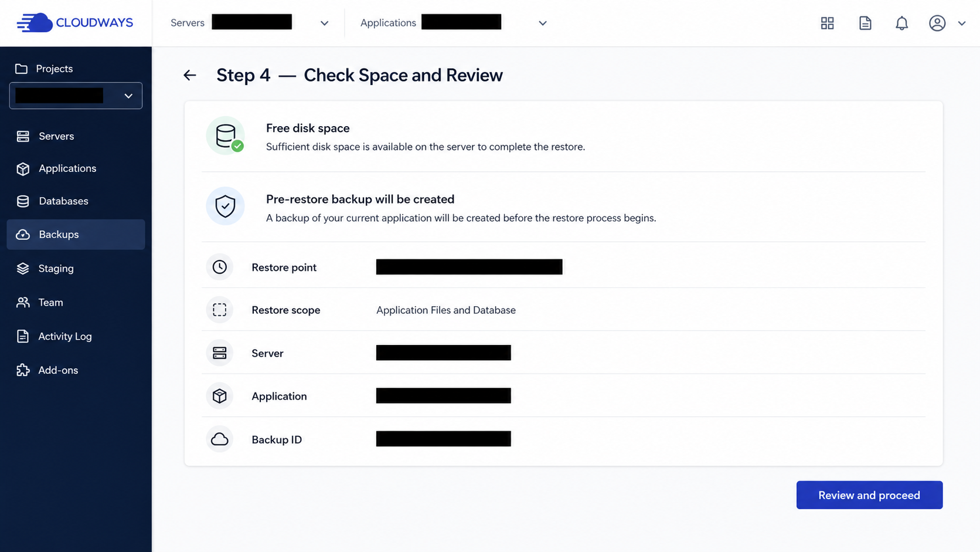Click the Pre-restore backup shield icon
Image resolution: width=980 pixels, height=552 pixels.
[225, 206]
